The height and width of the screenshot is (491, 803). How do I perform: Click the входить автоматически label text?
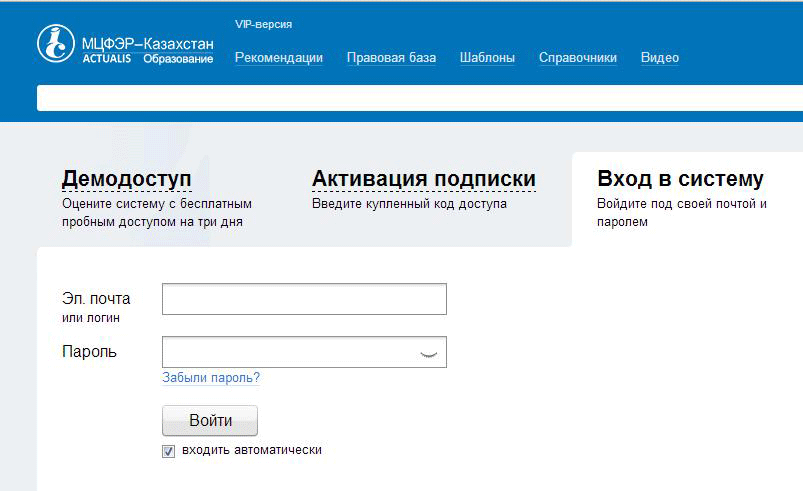click(x=251, y=451)
